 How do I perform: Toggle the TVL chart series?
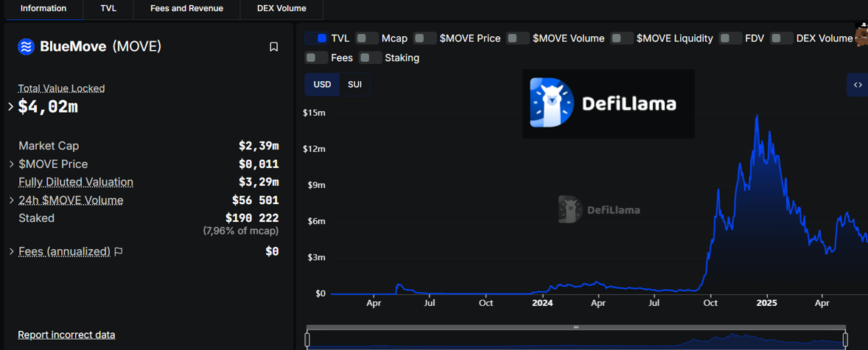pos(317,38)
